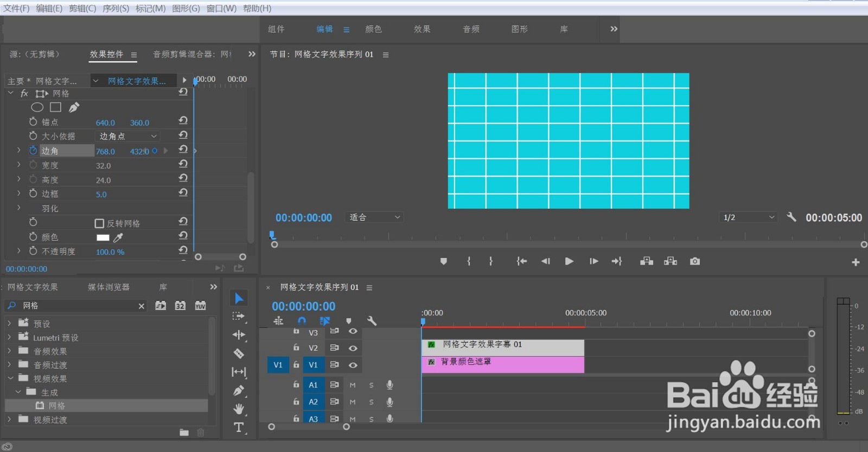Select the Type tool
The image size is (868, 452).
click(x=239, y=427)
